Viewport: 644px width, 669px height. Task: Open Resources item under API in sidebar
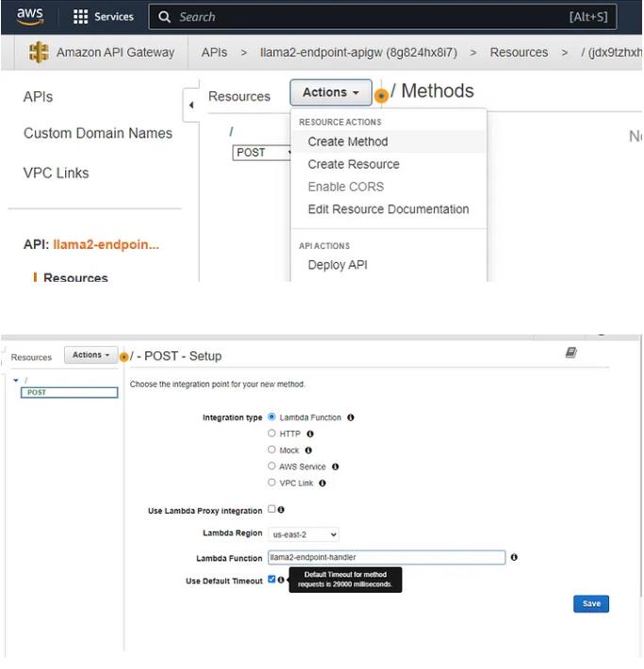point(75,278)
